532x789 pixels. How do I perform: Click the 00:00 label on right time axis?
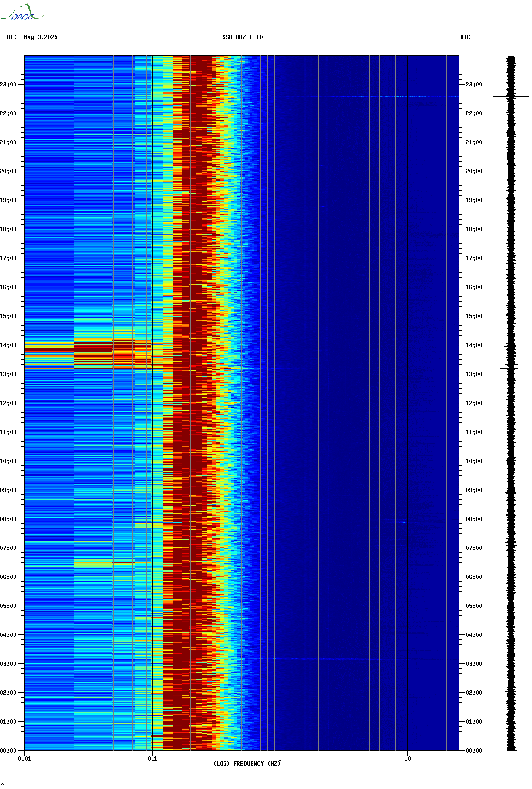(x=474, y=751)
